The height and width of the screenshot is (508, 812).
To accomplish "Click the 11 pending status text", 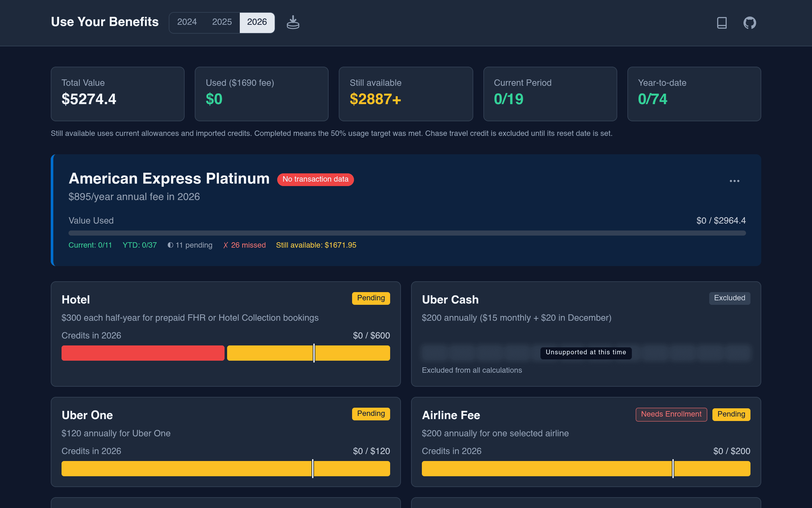I will [x=190, y=245].
